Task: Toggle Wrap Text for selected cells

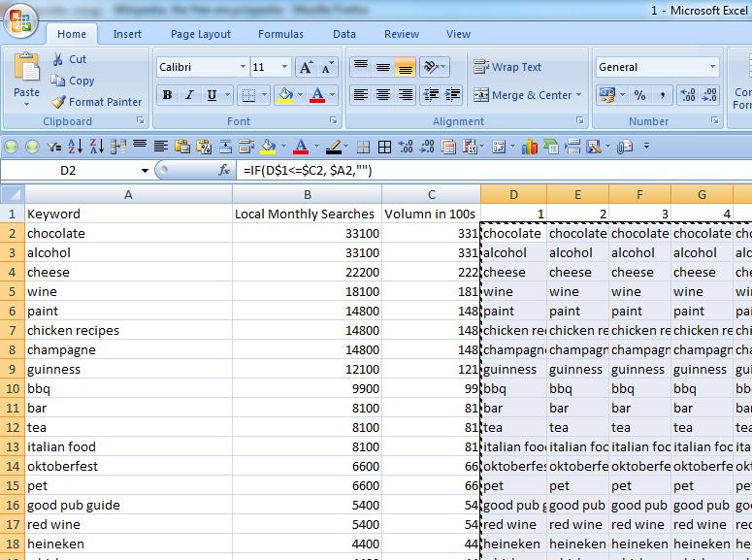Action: point(507,67)
